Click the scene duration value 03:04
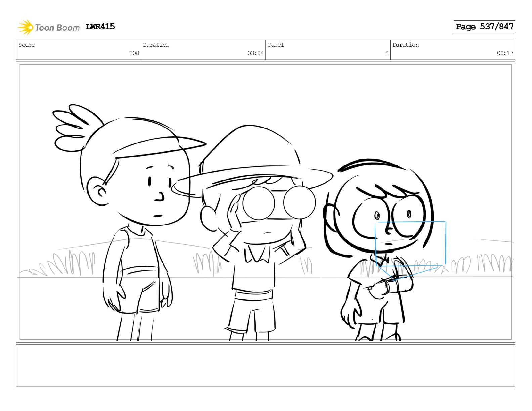Screen dimensions: 532x411 (x=256, y=53)
